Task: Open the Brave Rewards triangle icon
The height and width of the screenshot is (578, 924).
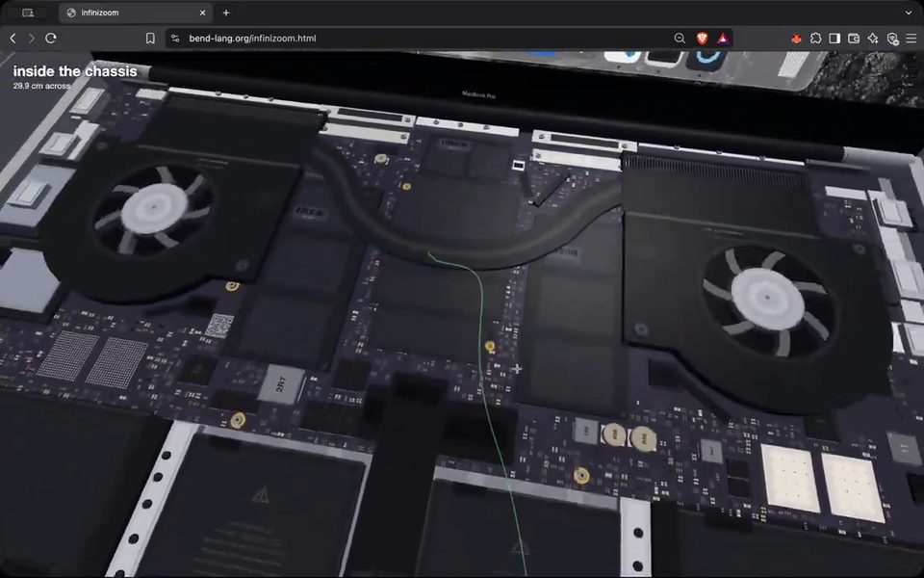Action: click(723, 39)
